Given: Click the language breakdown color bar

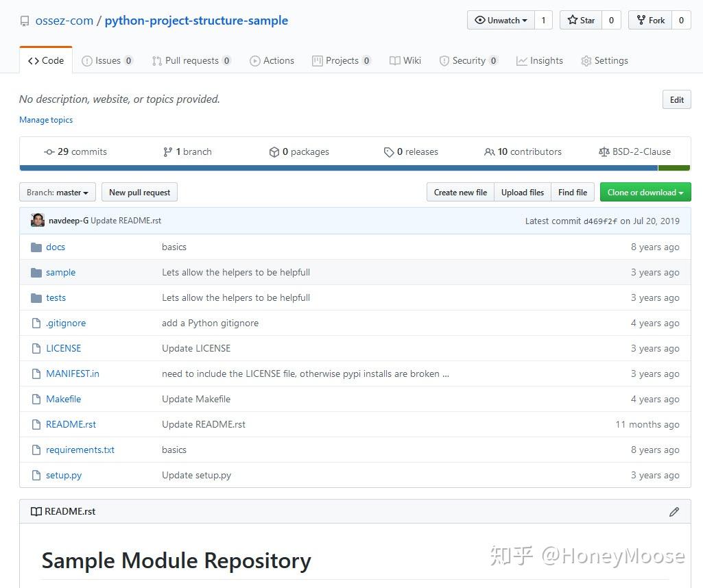Looking at the screenshot, I should (355, 168).
